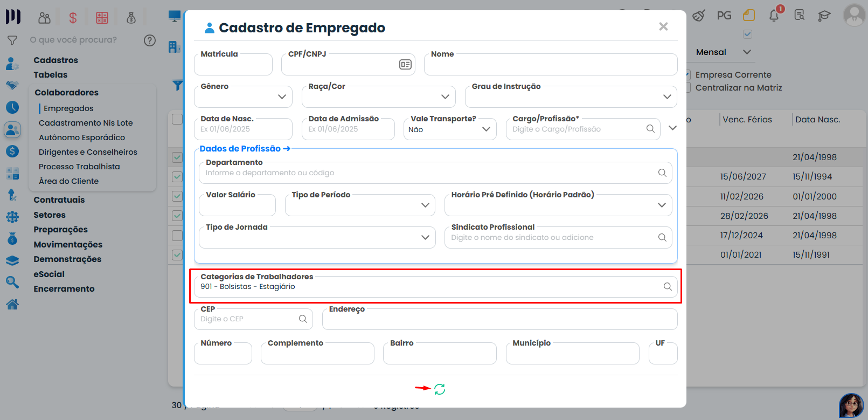Click the red dollar sign icon
Screen dimensions: 868x420
coord(73,18)
